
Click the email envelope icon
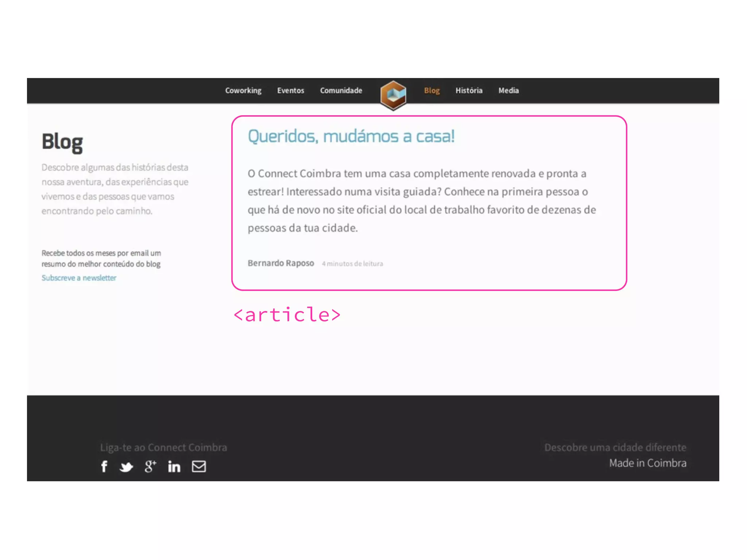199,466
